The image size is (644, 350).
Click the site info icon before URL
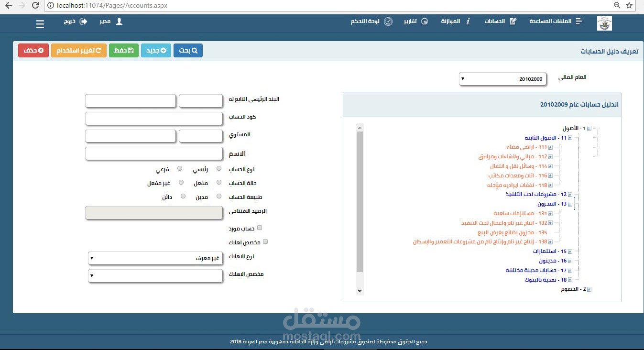[x=50, y=6]
